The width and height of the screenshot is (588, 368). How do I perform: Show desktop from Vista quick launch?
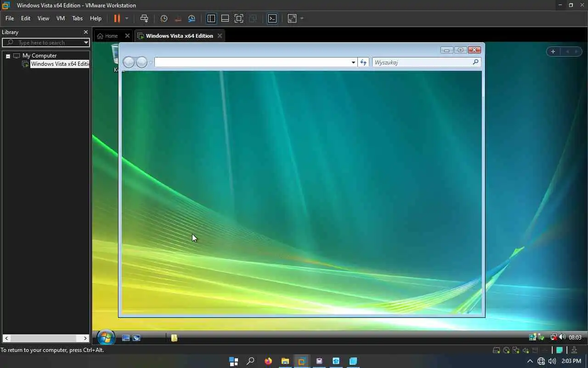tap(126, 338)
